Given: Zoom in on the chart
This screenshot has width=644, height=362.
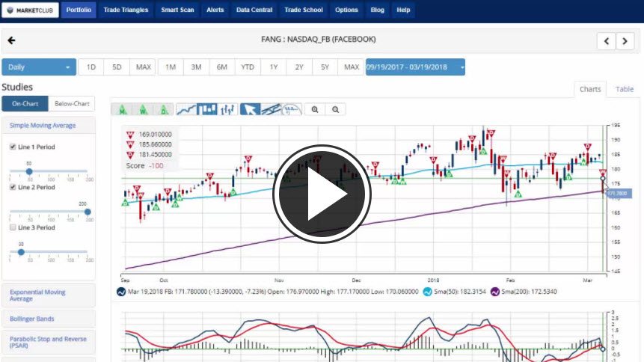Looking at the screenshot, I should pyautogui.click(x=315, y=109).
